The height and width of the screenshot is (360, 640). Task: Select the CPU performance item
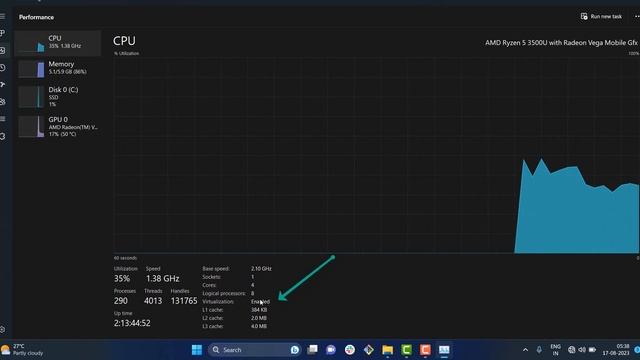point(58,43)
